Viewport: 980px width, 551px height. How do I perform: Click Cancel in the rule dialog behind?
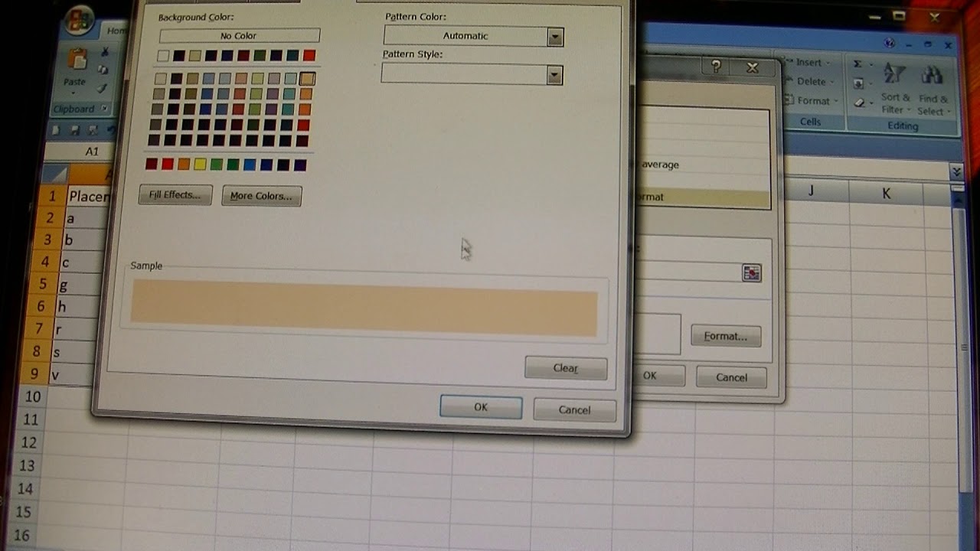coord(731,377)
